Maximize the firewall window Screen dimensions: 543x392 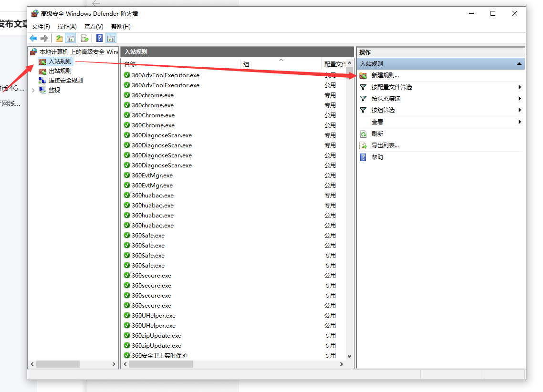(493, 13)
